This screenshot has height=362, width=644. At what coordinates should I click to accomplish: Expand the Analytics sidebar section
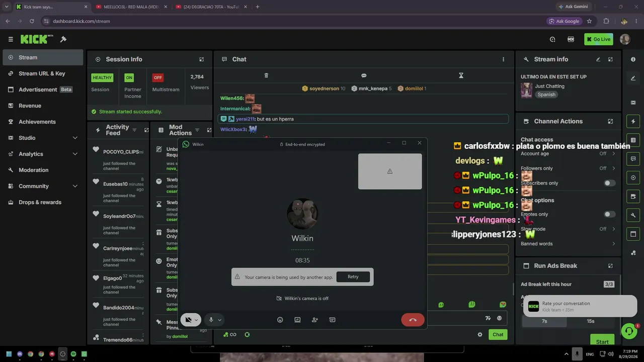coord(43,154)
